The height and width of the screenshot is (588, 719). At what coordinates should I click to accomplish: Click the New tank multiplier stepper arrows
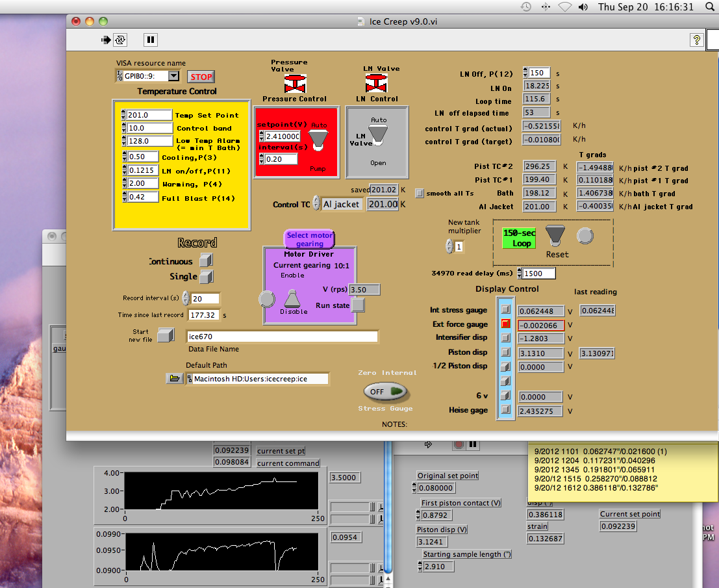(449, 247)
